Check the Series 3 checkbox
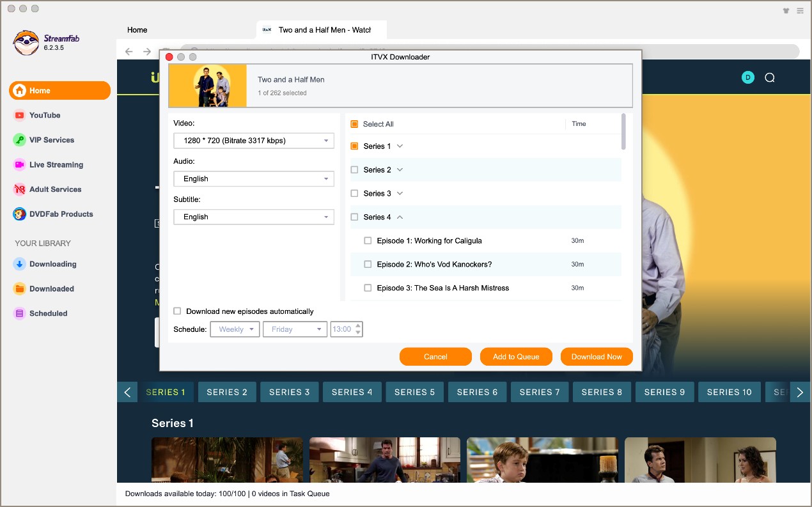 coord(354,194)
